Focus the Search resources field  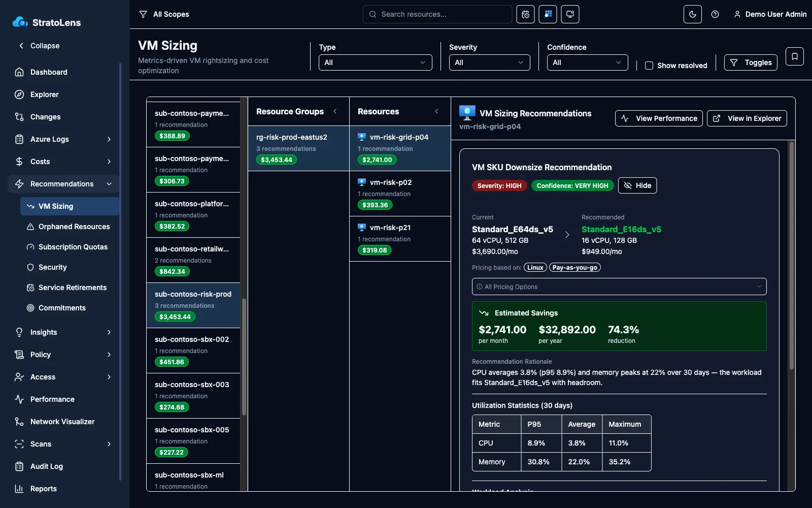(x=437, y=14)
